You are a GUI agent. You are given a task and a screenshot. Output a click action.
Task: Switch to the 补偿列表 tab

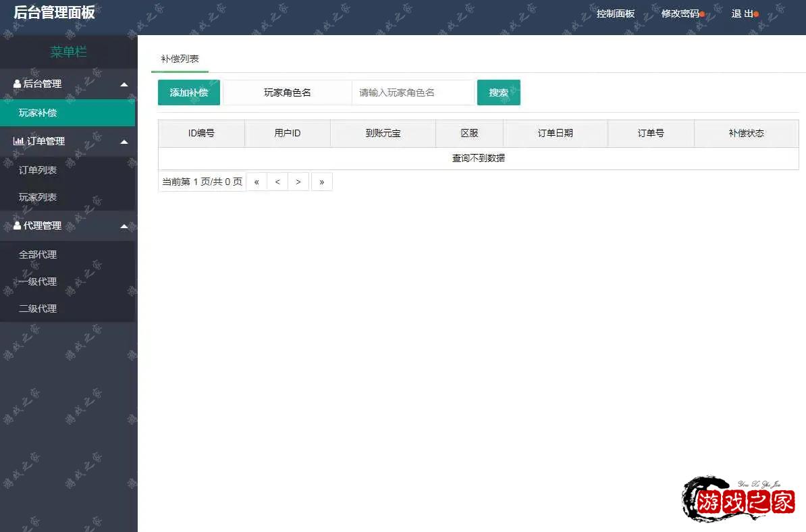(x=179, y=59)
